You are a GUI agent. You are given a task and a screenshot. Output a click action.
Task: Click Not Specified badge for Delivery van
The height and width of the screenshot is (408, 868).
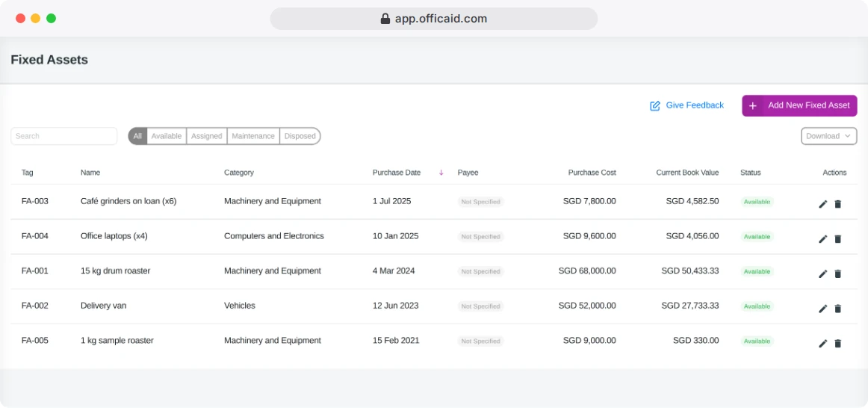480,306
